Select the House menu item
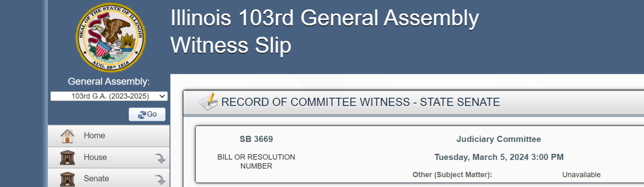This screenshot has height=187, width=644. pyautogui.click(x=109, y=158)
